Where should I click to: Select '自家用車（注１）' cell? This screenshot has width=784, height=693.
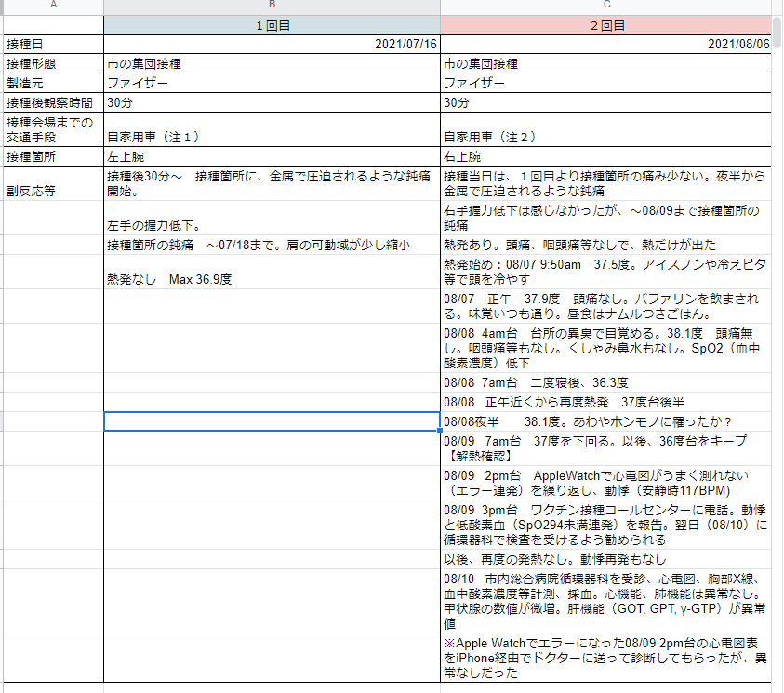coord(272,129)
